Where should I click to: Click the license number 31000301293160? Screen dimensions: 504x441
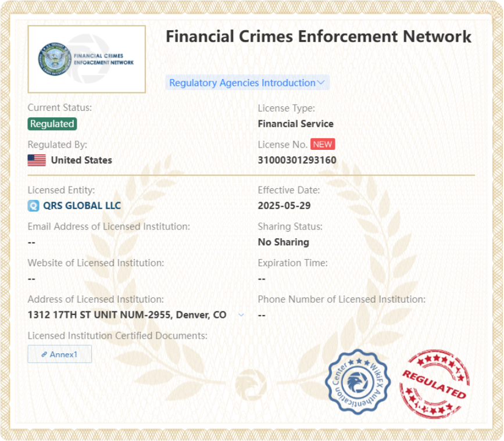pos(296,160)
